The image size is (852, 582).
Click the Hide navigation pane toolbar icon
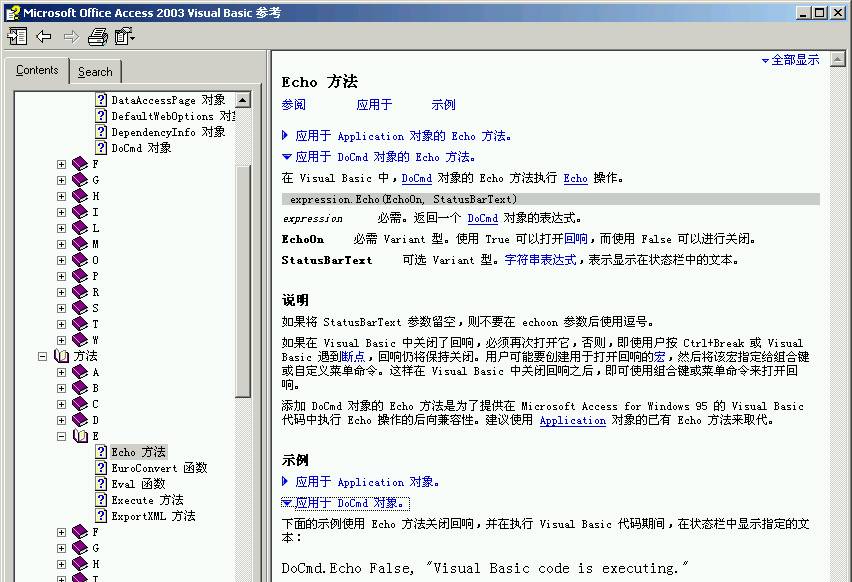[x=17, y=36]
